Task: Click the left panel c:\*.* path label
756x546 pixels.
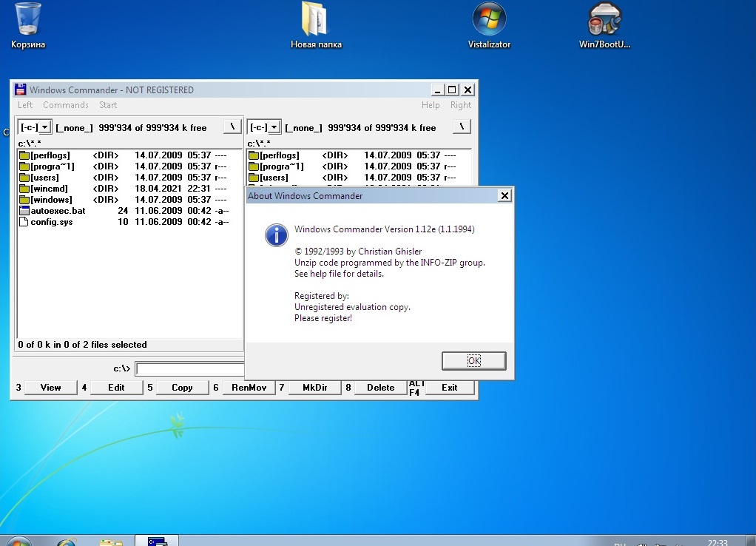Action: point(30,144)
